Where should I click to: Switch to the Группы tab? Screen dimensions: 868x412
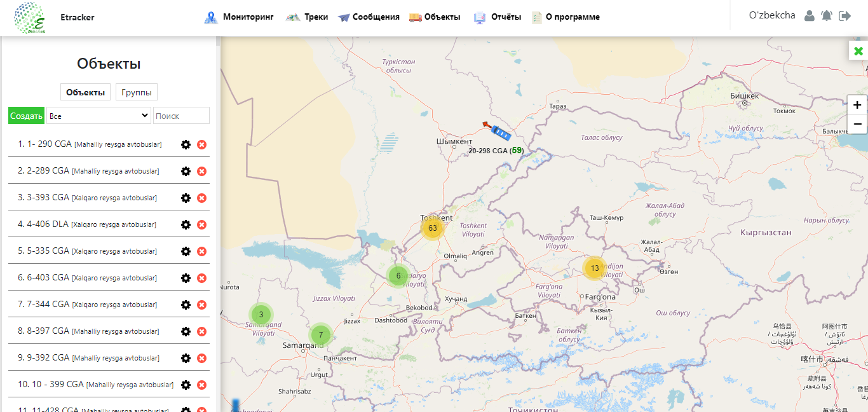[x=137, y=92]
